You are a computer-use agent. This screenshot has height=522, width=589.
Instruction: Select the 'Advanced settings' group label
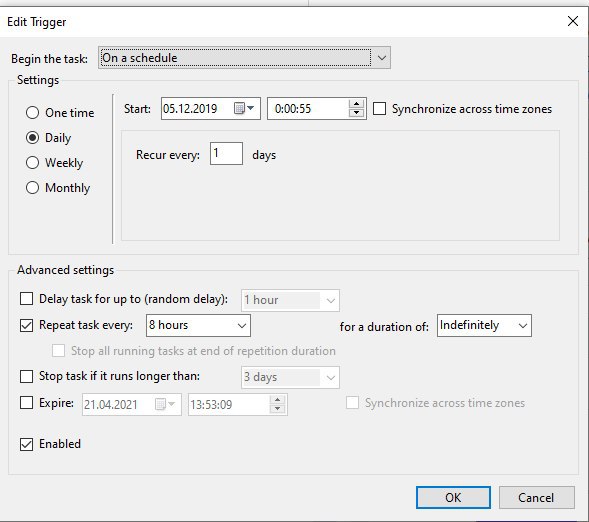(x=65, y=270)
